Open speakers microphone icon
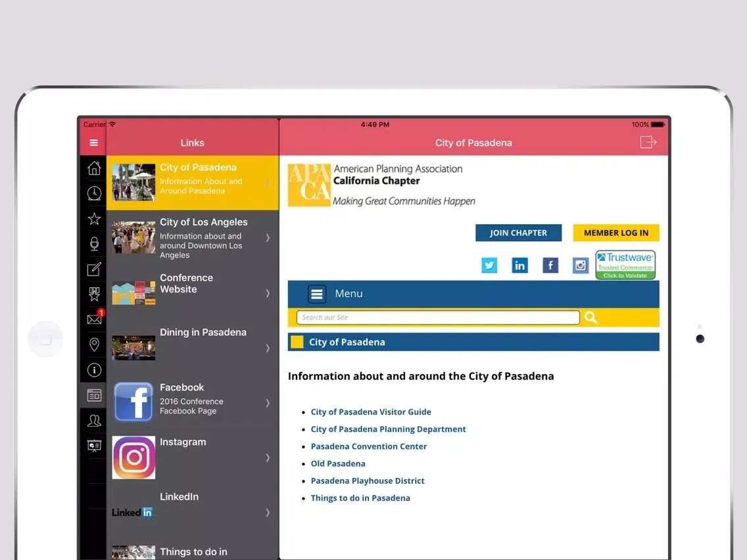 [x=94, y=244]
